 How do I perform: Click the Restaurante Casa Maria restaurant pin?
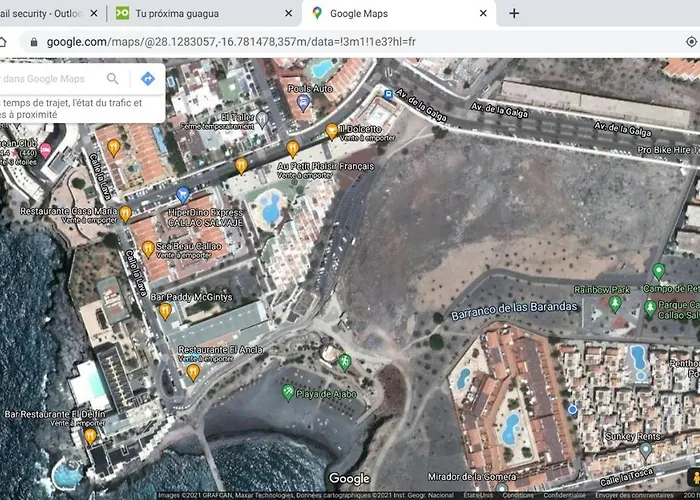(x=125, y=214)
